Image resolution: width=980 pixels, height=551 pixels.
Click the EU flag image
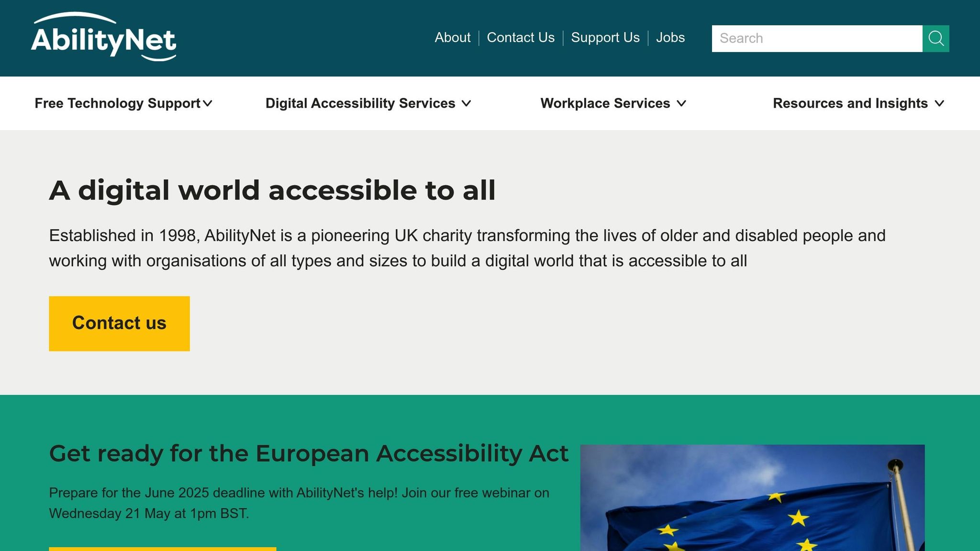coord(752,498)
